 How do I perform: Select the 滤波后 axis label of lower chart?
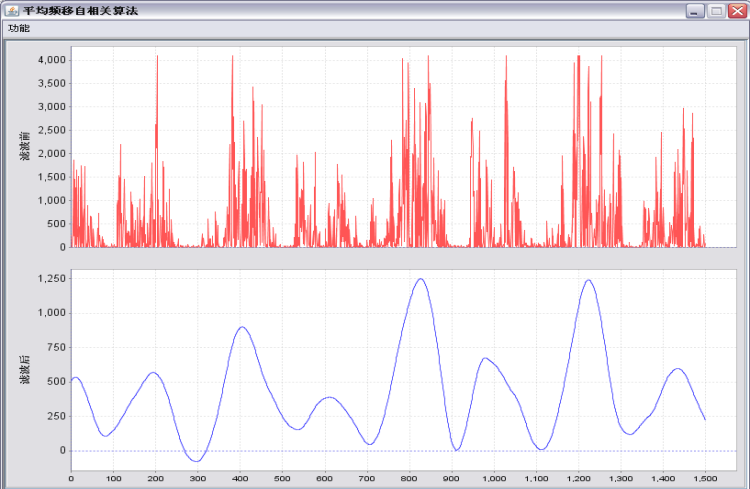(x=23, y=373)
